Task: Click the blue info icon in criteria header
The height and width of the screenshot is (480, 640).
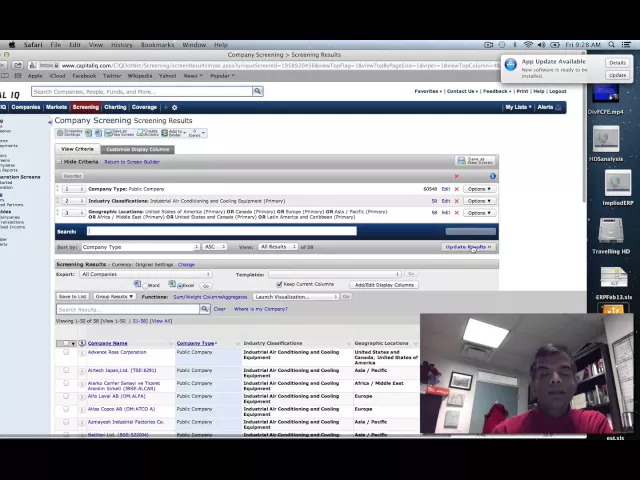Action: (493, 176)
